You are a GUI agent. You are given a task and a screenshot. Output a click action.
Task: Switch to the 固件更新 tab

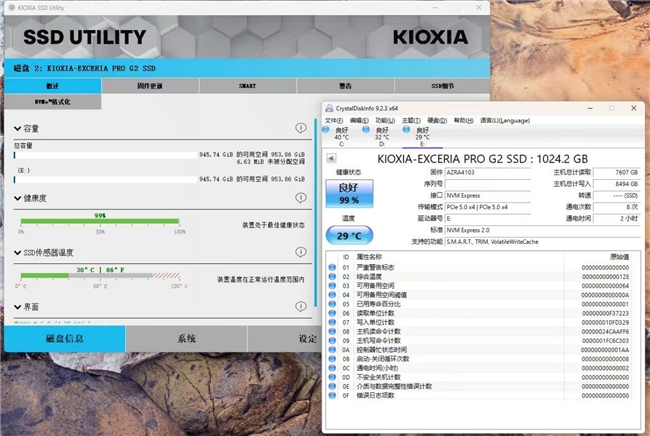pyautogui.click(x=150, y=86)
